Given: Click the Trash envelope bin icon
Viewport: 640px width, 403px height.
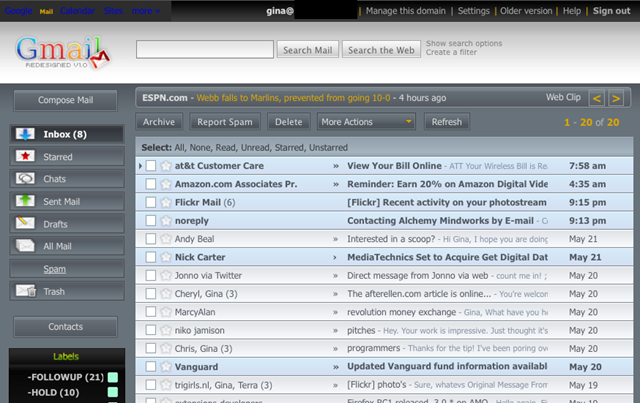Looking at the screenshot, I should 26,291.
